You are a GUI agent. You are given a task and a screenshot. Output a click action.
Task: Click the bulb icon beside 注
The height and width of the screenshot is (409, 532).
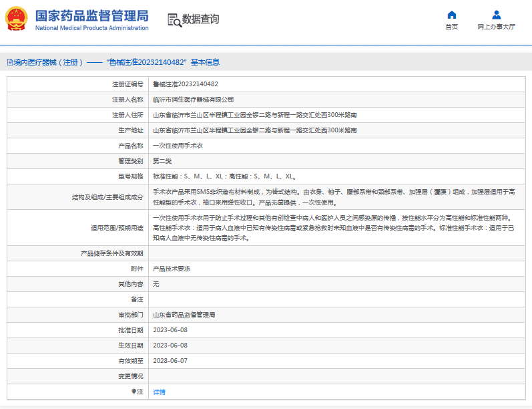[x=134, y=392]
